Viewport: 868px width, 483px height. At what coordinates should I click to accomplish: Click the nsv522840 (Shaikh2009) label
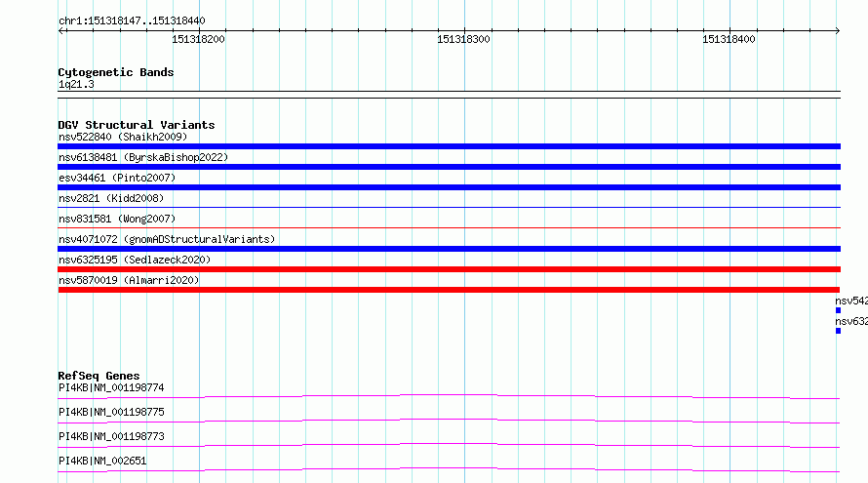[x=123, y=137]
